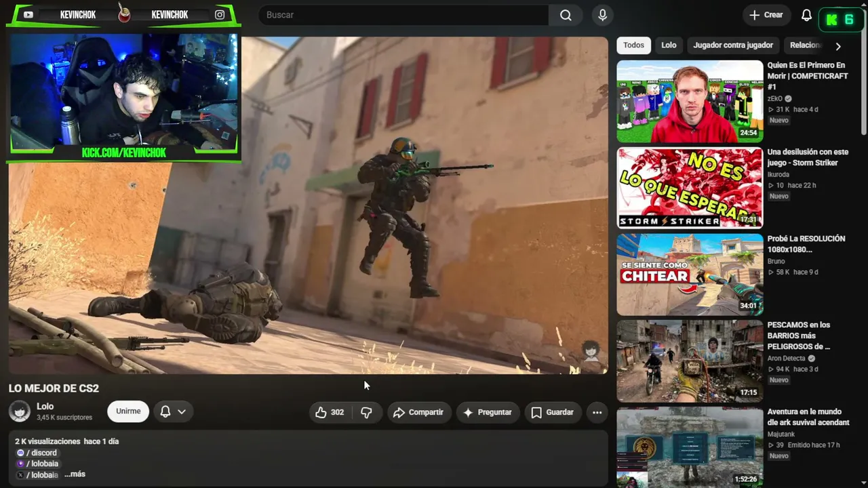Click the "31 K hace 4 d" stats

pyautogui.click(x=793, y=110)
